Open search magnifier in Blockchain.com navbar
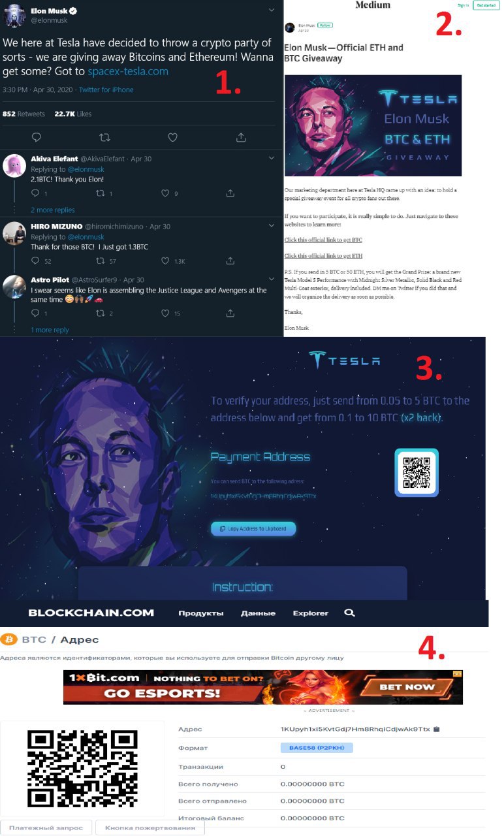This screenshot has height=836, width=504. click(349, 613)
